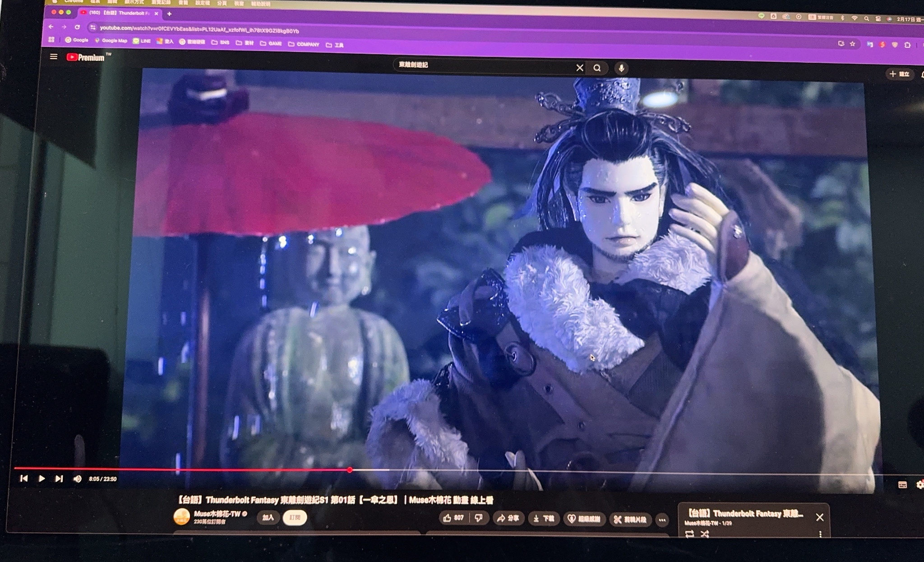Open the Google Map bookmark
Viewport: 924px width, 562px height.
(x=111, y=41)
